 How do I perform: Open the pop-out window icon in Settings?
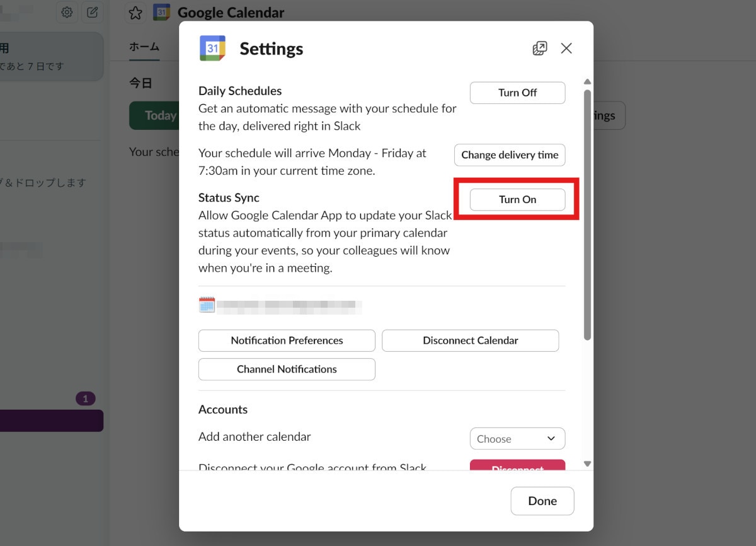coord(540,49)
